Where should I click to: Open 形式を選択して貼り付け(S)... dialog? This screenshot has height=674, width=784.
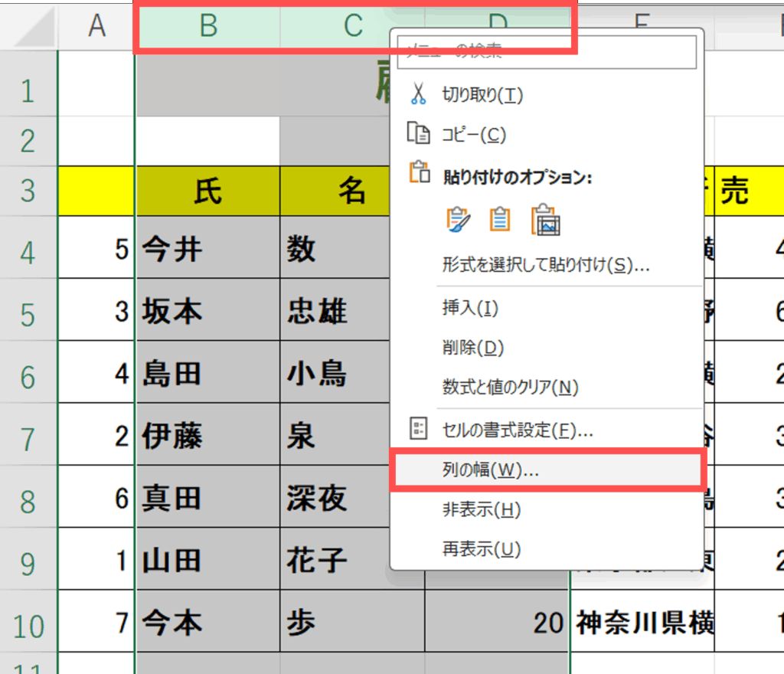(545, 265)
